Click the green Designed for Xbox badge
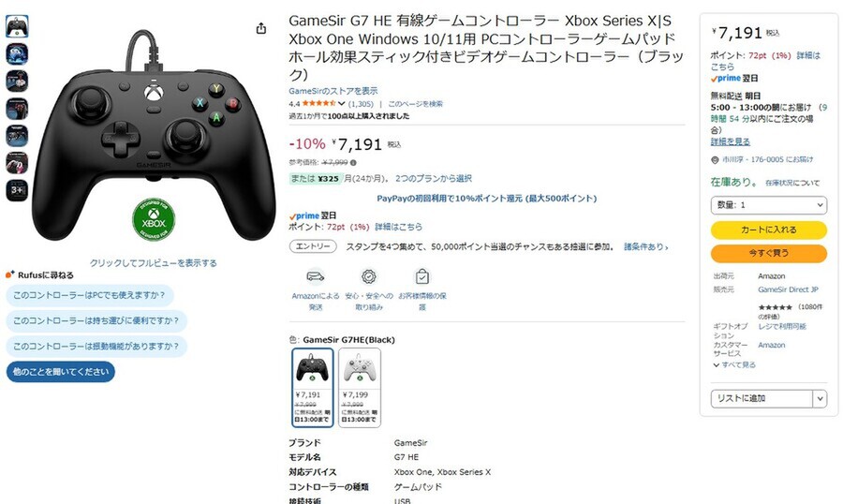Viewport: 843px width, 504px height. [x=154, y=219]
